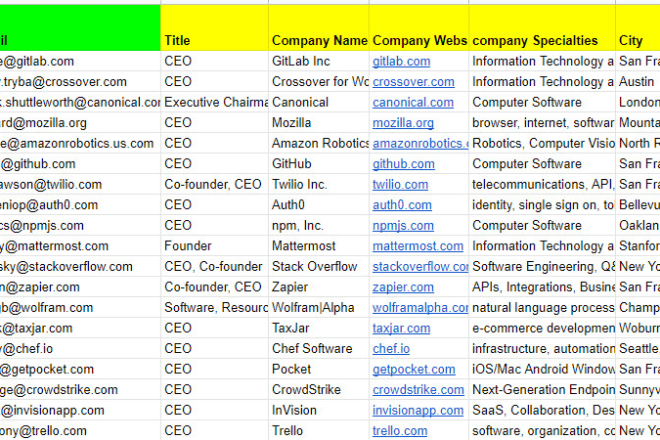Open the zapier.com link

click(x=403, y=287)
